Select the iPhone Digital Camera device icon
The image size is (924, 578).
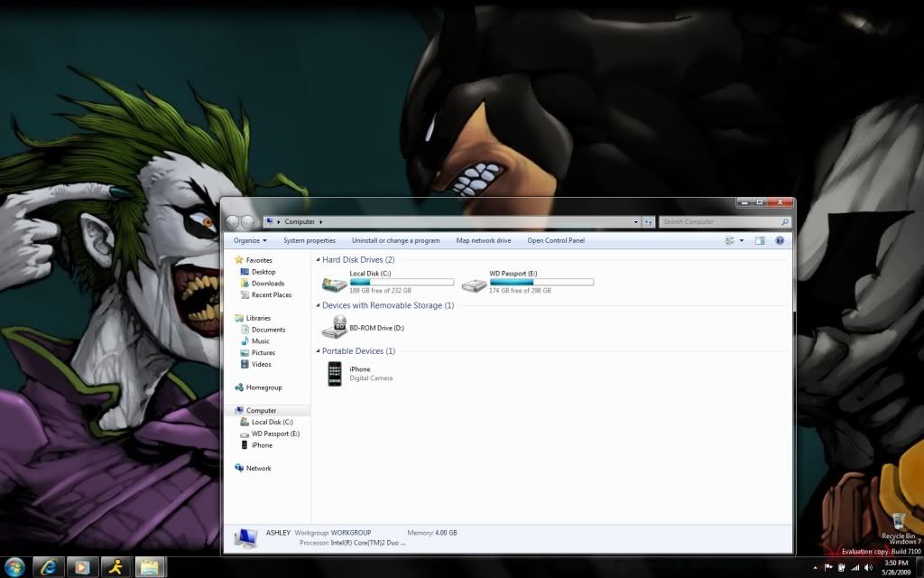click(x=335, y=374)
